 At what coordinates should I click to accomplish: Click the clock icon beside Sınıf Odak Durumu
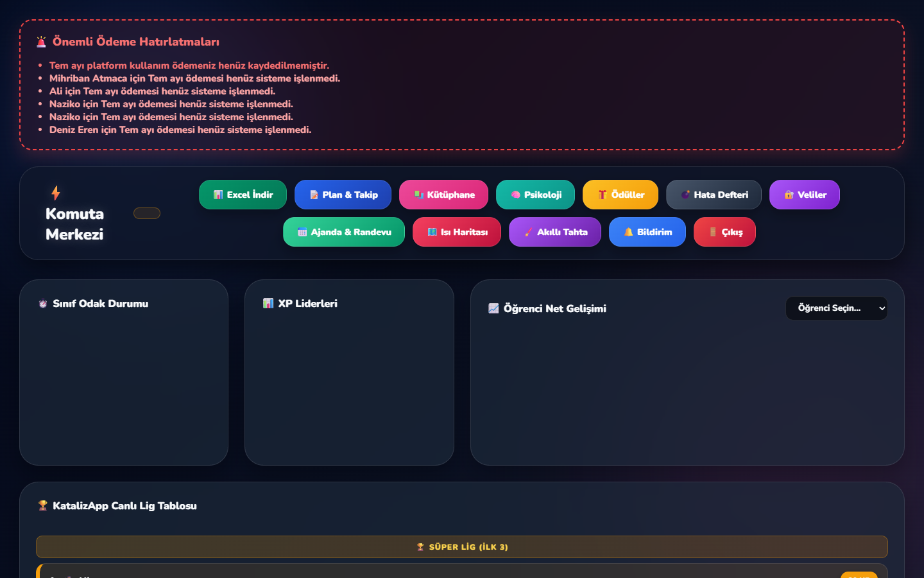click(x=43, y=304)
